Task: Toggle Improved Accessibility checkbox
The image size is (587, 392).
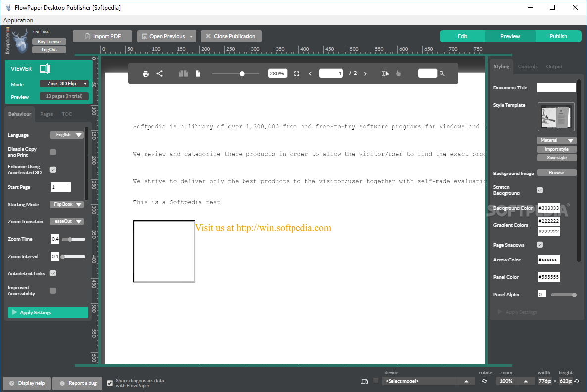Action: 53,291
